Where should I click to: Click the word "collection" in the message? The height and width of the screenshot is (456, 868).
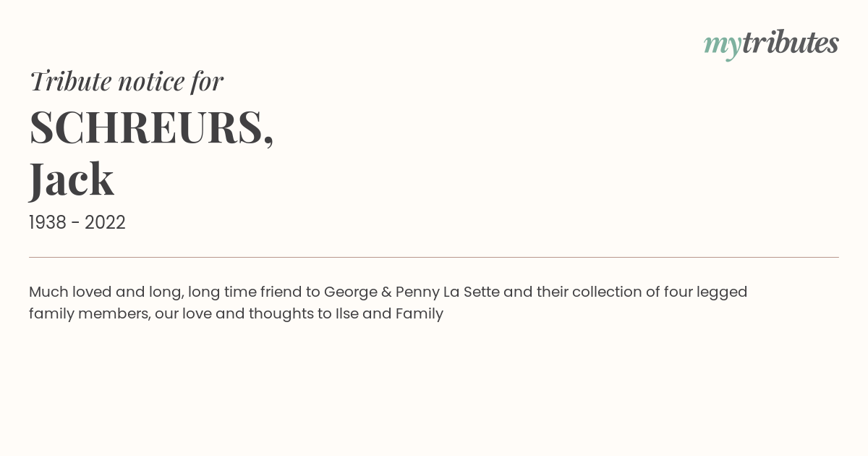click(607, 292)
